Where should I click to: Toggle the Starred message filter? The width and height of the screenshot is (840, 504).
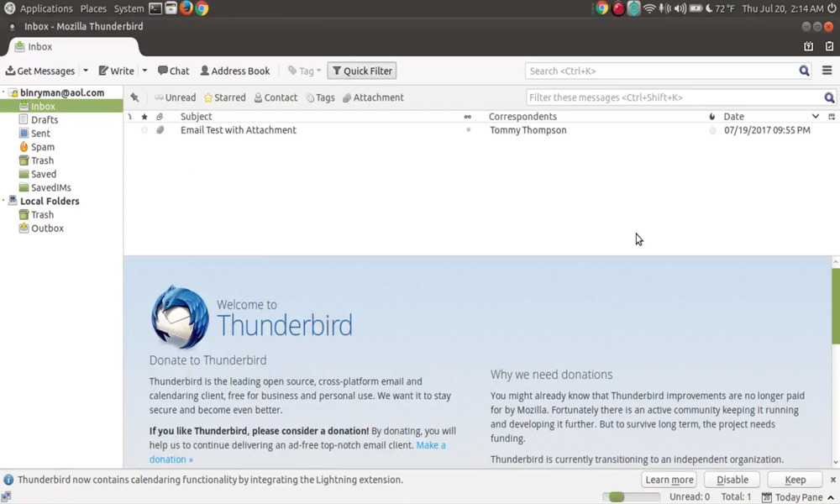point(224,97)
